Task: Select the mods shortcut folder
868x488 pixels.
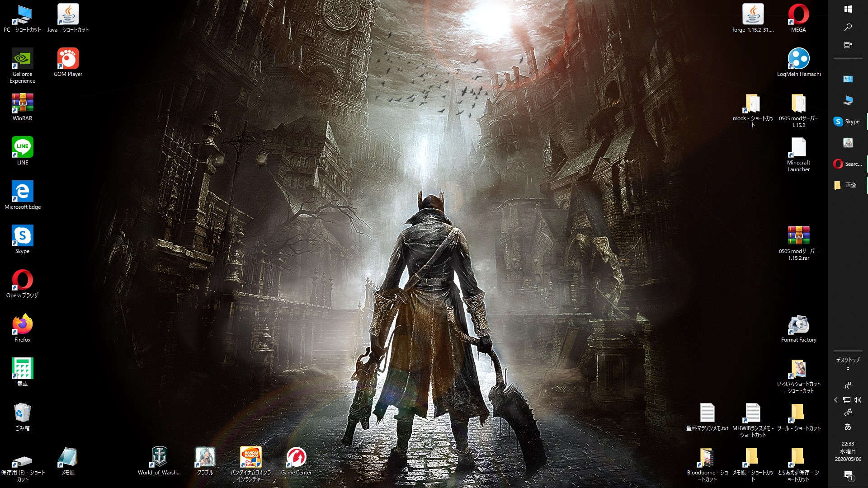Action: pos(753,110)
